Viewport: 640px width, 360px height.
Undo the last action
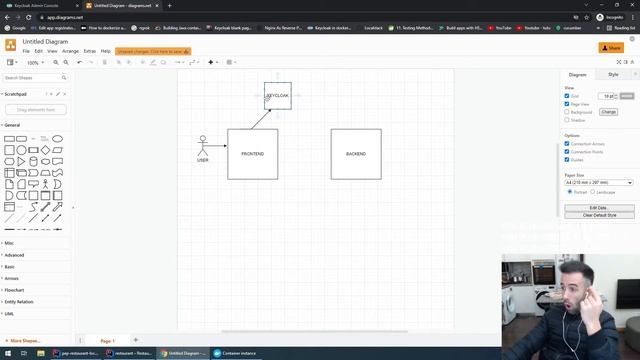pos(80,62)
